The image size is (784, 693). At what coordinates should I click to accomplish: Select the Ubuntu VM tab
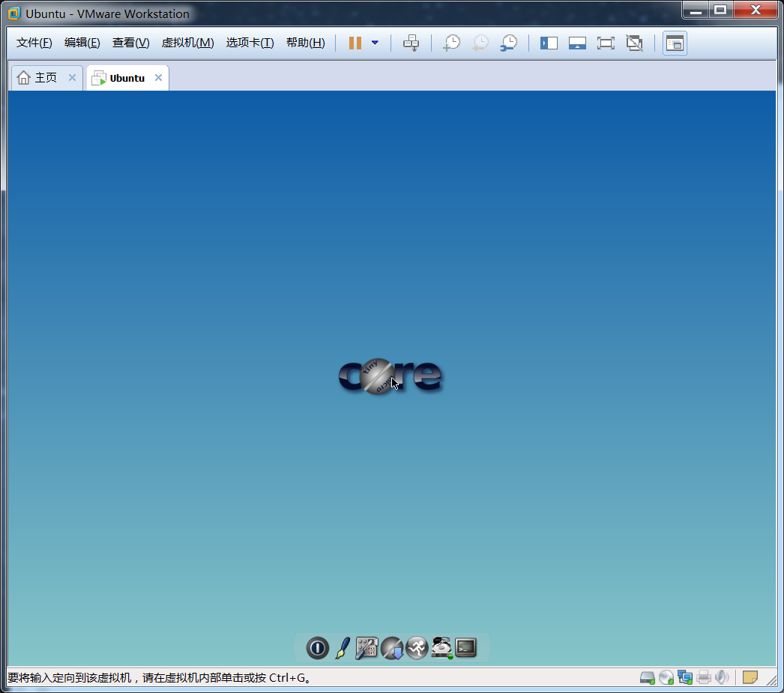point(127,78)
